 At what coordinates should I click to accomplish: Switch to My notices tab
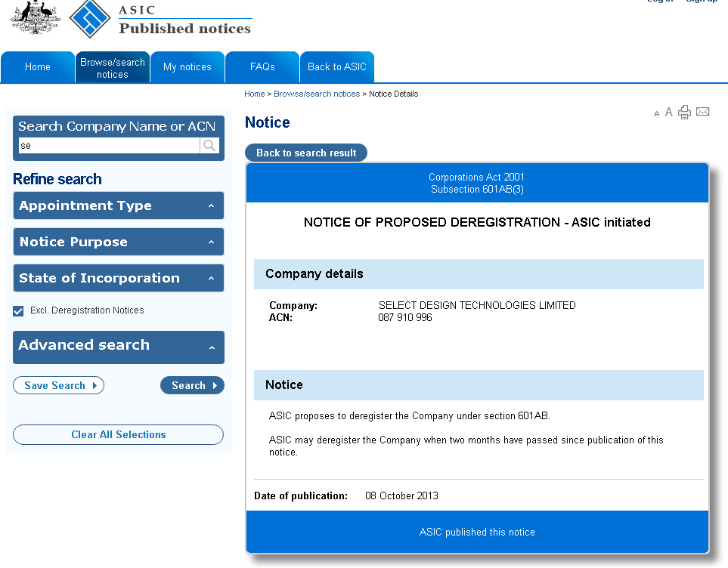click(187, 67)
